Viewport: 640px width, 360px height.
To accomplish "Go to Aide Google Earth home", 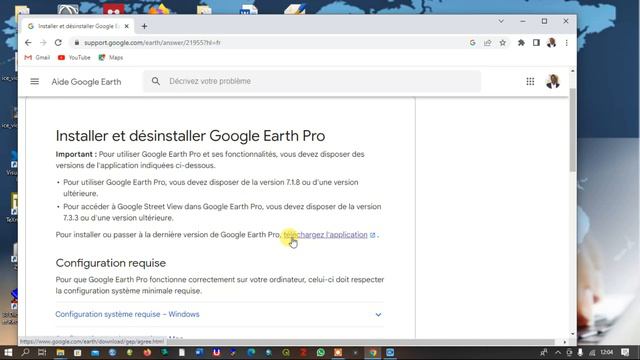I will click(x=86, y=82).
